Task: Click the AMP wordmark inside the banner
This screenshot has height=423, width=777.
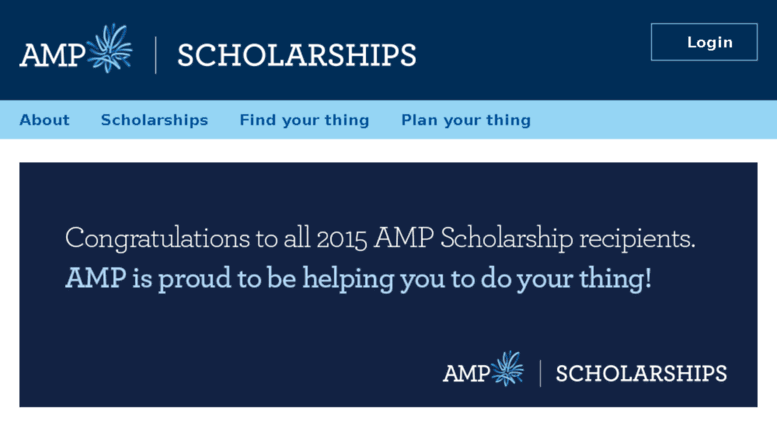Action: tap(466, 373)
